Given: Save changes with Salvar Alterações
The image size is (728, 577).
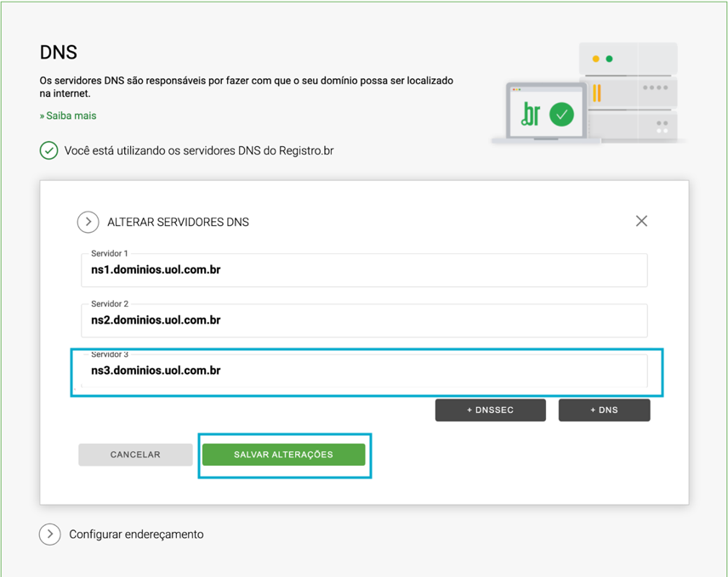Looking at the screenshot, I should [284, 455].
